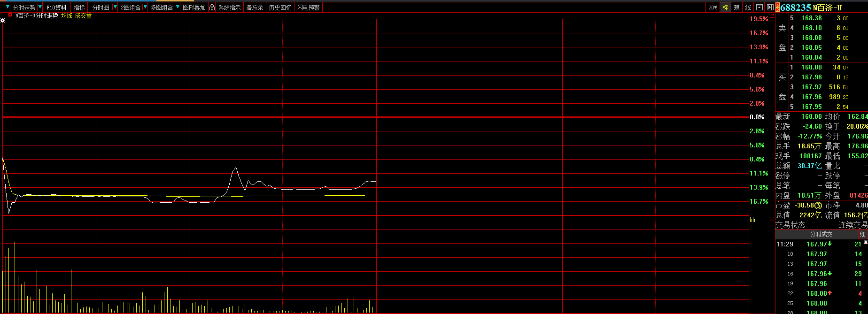Click the collapse-panel window icon in top toolbar
Viewport: 868px width, 314px height.
pos(759,8)
